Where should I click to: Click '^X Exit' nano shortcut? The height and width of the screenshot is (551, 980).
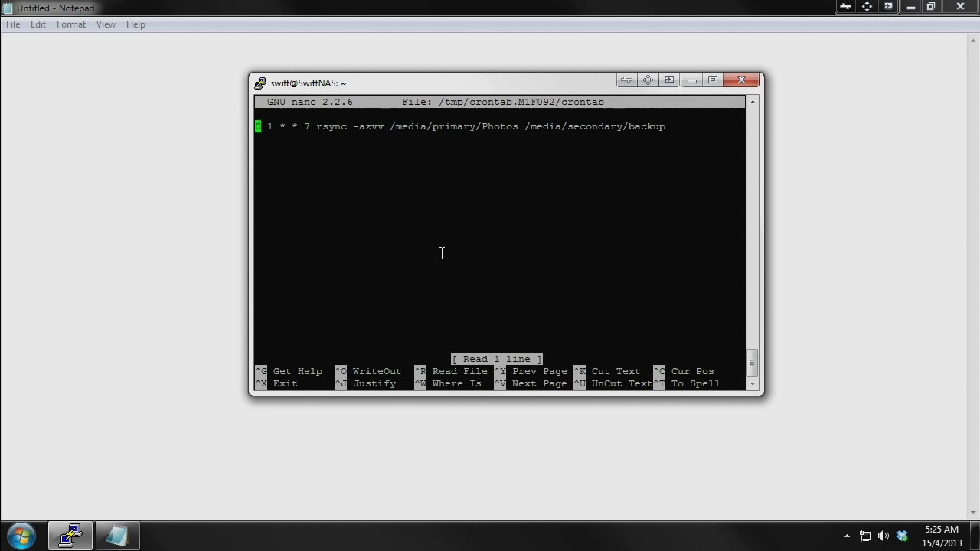point(276,383)
